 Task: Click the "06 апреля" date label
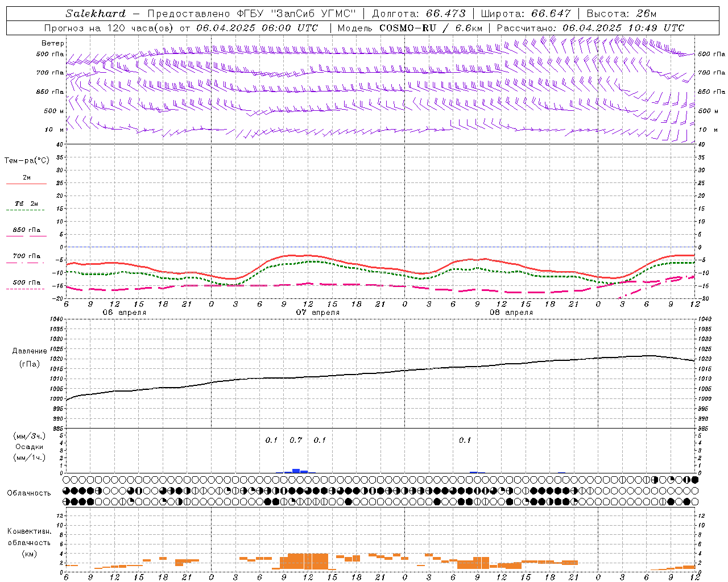[124, 313]
